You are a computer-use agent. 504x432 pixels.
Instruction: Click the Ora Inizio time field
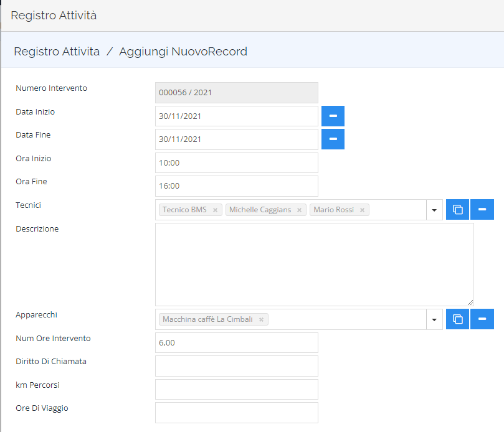click(x=237, y=163)
